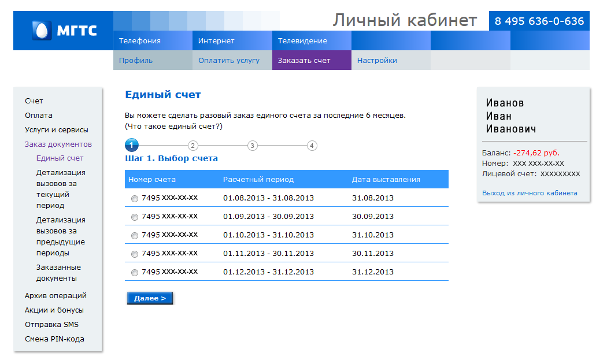Open 'Что такое единый счет?' help link
Image resolution: width=607 pixels, height=364 pixels.
(x=173, y=127)
